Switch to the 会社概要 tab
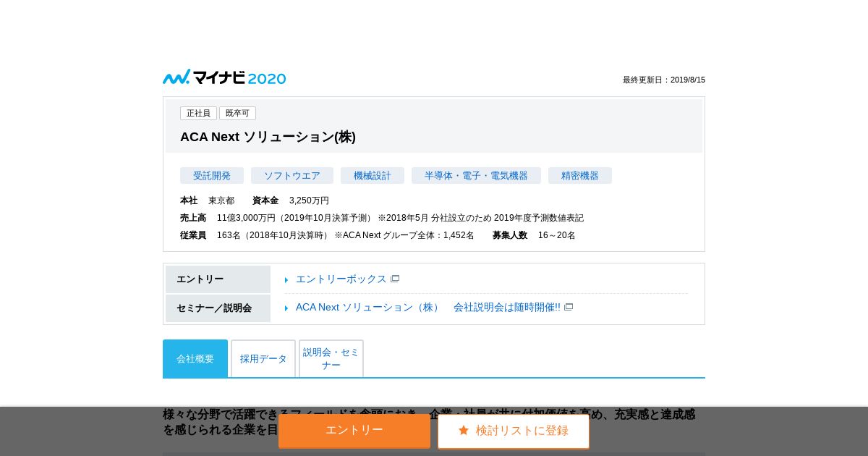The width and height of the screenshot is (868, 456). tap(195, 358)
